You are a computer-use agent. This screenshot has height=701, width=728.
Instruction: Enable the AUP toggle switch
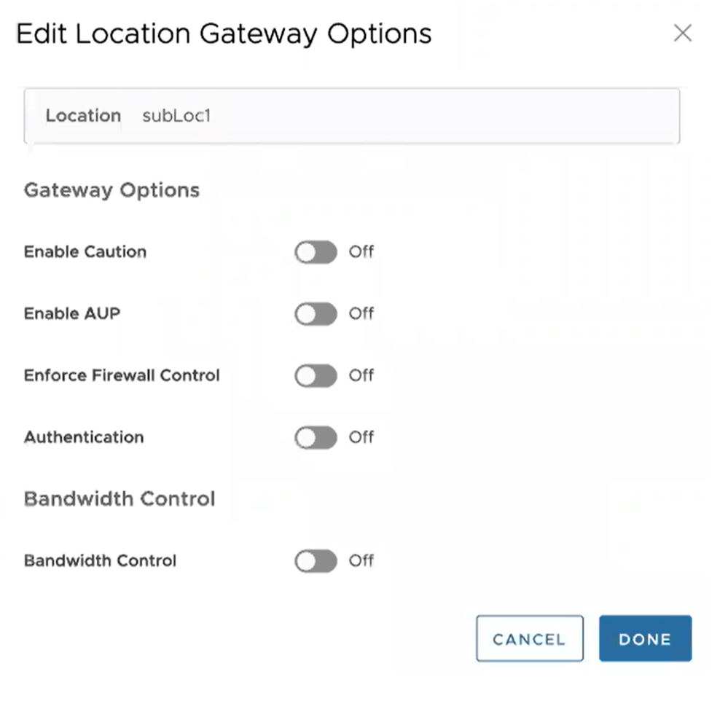click(316, 314)
